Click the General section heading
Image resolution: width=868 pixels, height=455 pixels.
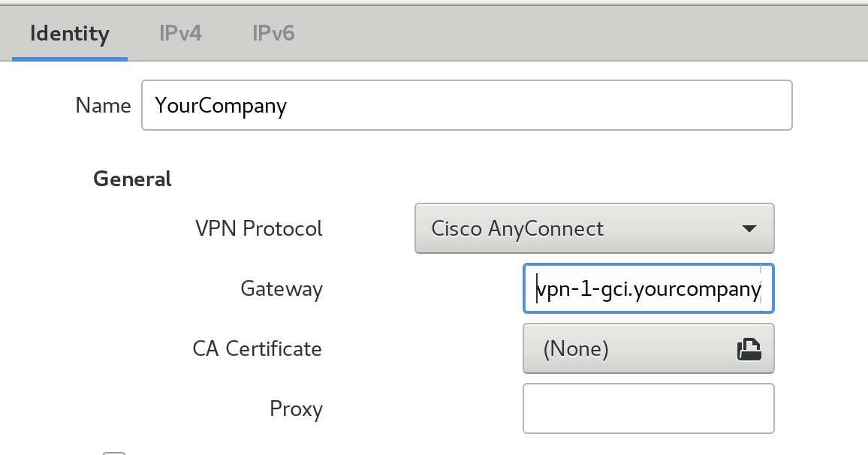[132, 179]
